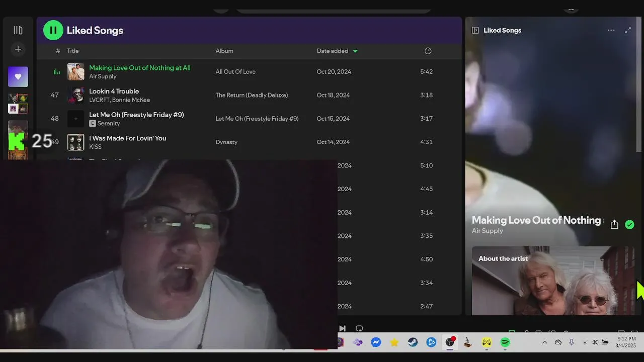644x362 pixels.
Task: Click the Lookin 4 Trouble cover art
Action: pyautogui.click(x=76, y=95)
